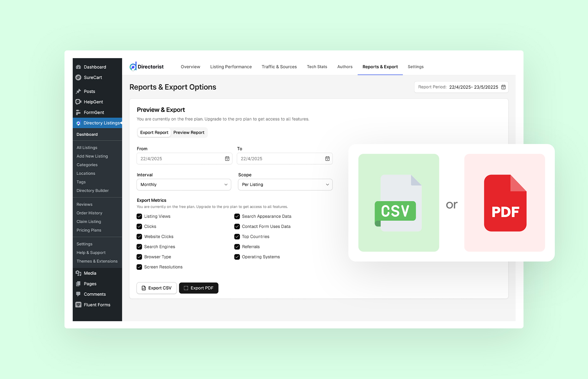Screen dimensions: 588x379
Task: Uncheck the Listing Views metric
Action: [139, 216]
